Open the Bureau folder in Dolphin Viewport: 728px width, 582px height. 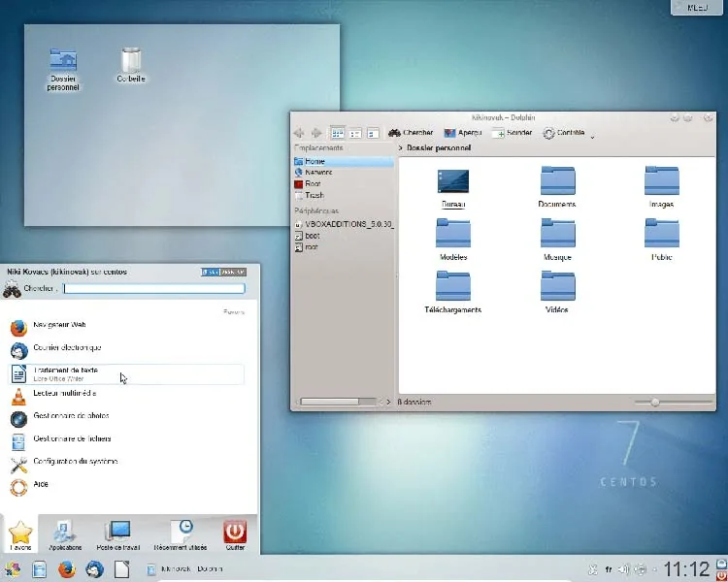453,187
